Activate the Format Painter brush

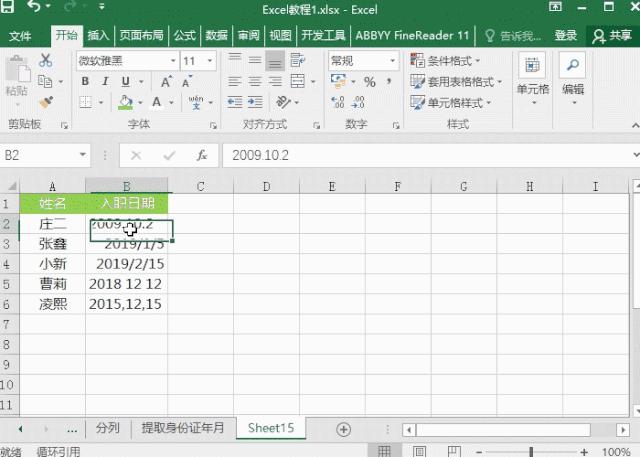click(46, 102)
